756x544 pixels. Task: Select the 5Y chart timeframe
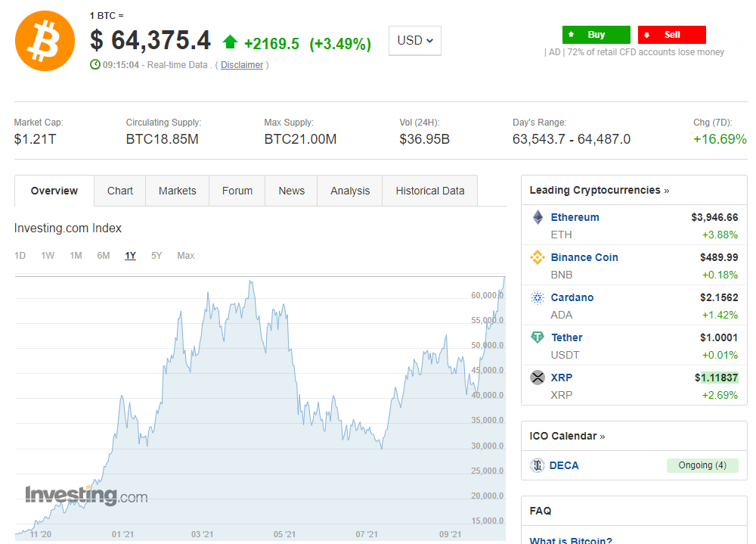[156, 255]
